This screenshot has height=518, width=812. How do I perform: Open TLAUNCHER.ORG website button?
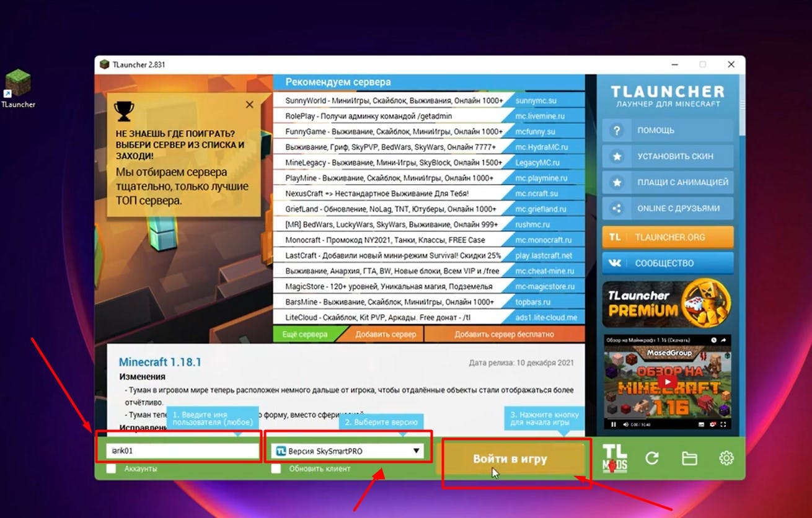coord(668,237)
